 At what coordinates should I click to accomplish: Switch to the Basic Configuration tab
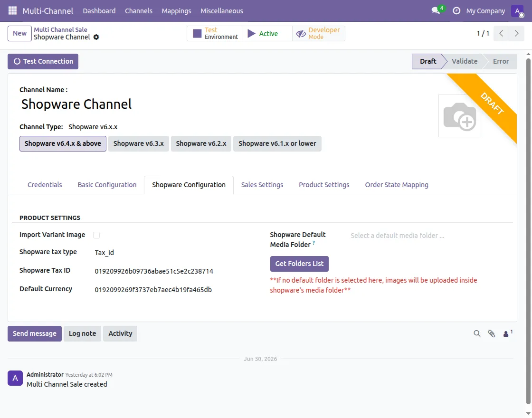click(107, 185)
